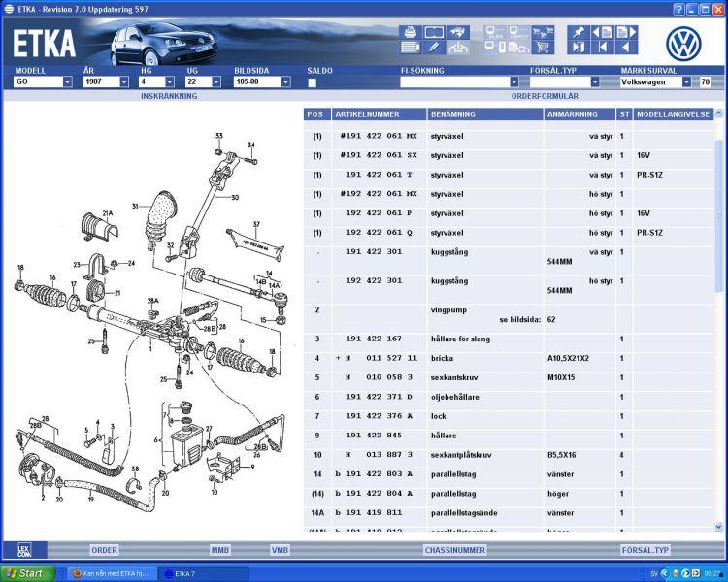Click the greyed delivery truck icon
Screen dimensions: 728x582
click(x=518, y=48)
